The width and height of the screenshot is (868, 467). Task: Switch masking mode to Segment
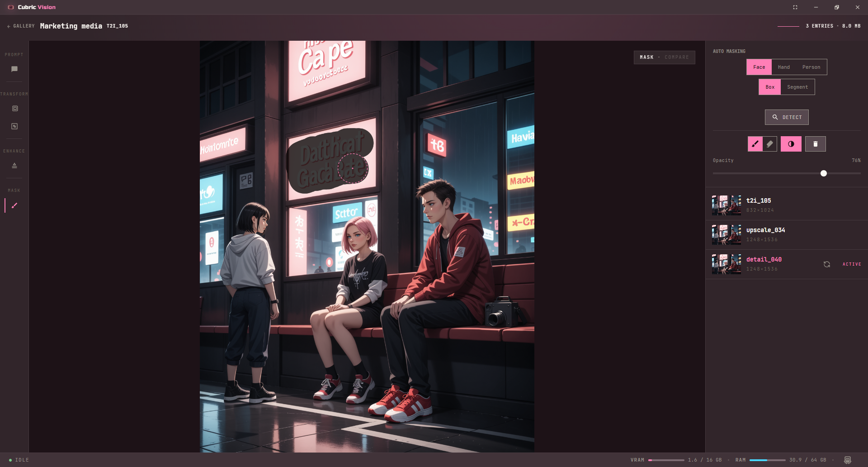pyautogui.click(x=797, y=87)
